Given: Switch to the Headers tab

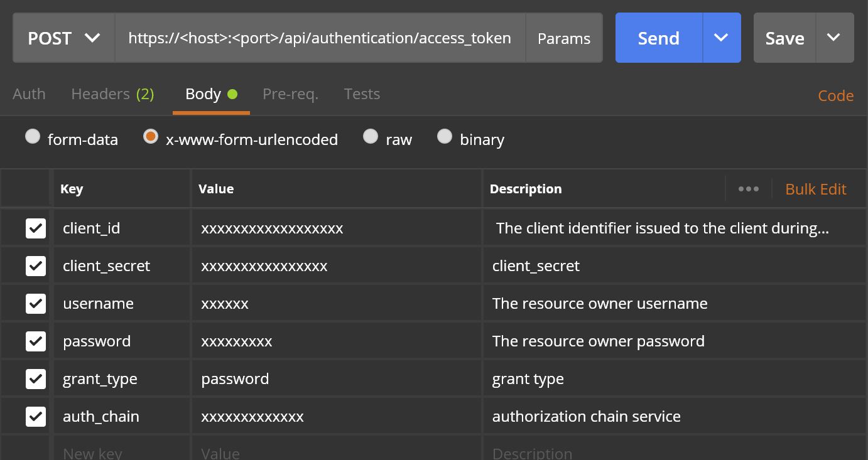Looking at the screenshot, I should pyautogui.click(x=112, y=94).
